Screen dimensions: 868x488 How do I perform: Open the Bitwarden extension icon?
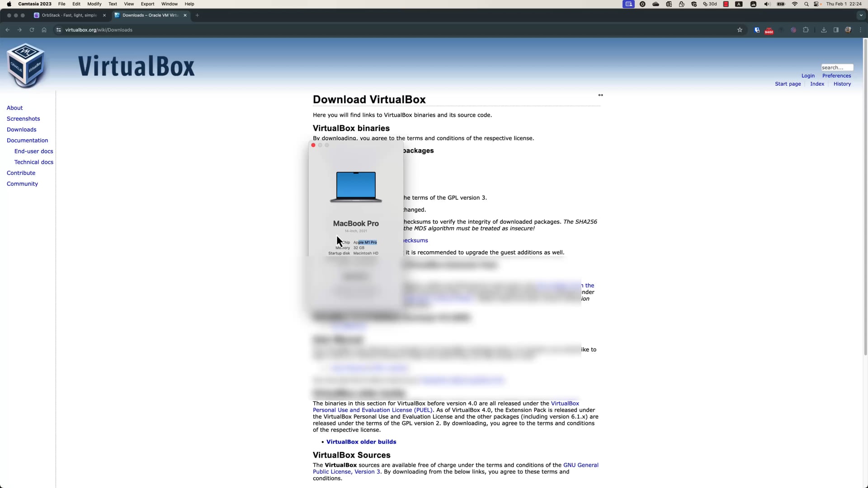[x=757, y=30]
